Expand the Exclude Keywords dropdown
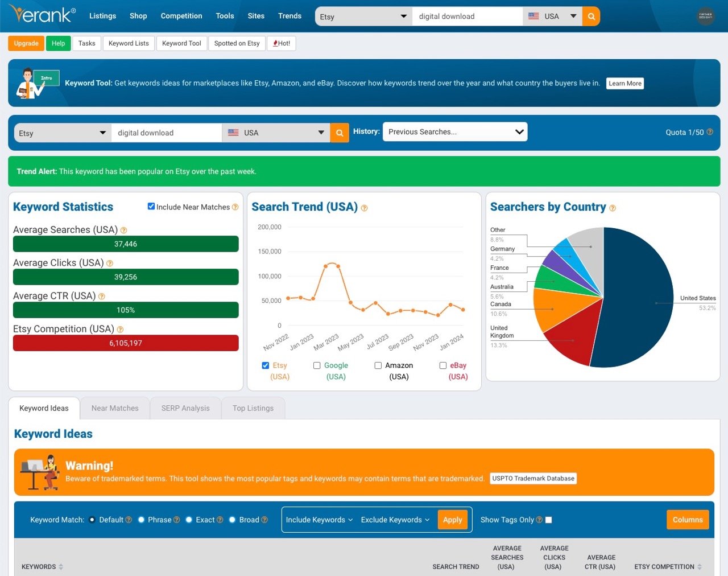This screenshot has height=576, width=728. (395, 520)
